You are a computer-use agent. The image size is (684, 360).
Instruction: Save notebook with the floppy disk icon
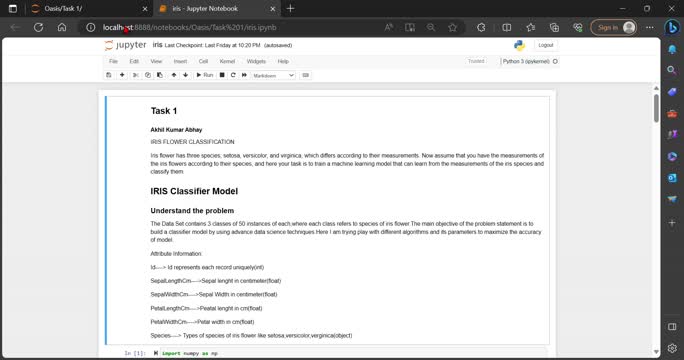tap(109, 75)
